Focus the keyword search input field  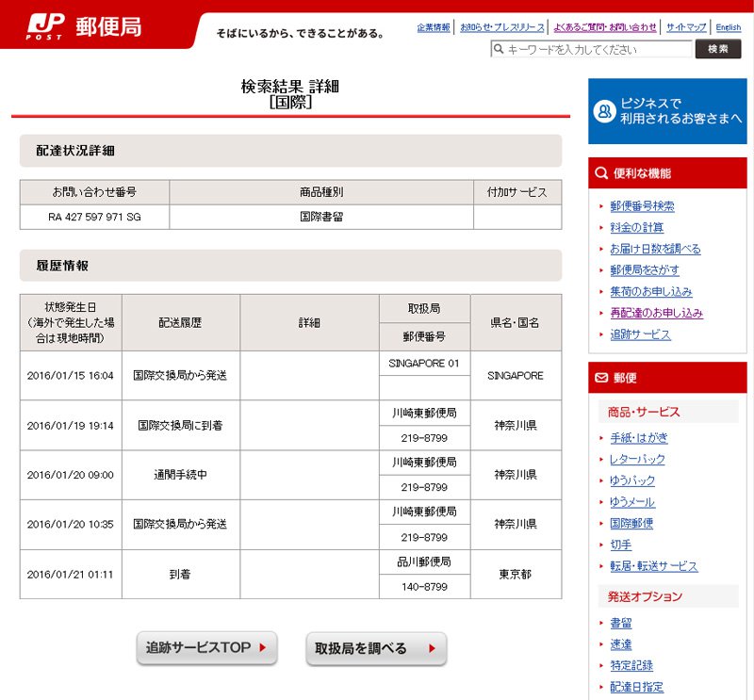[591, 49]
